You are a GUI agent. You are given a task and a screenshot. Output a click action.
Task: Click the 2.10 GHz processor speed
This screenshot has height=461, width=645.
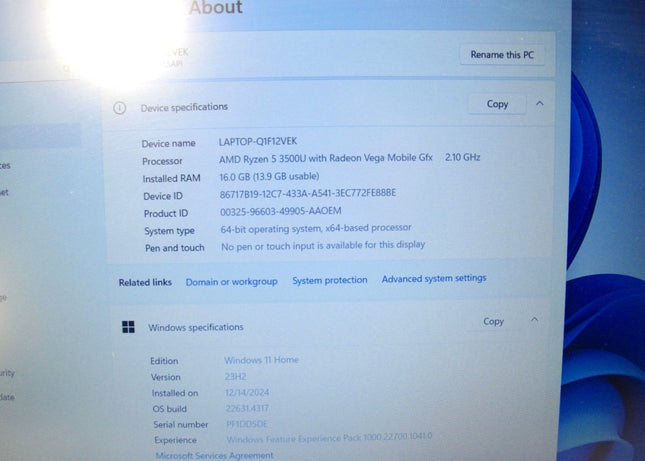(462, 157)
